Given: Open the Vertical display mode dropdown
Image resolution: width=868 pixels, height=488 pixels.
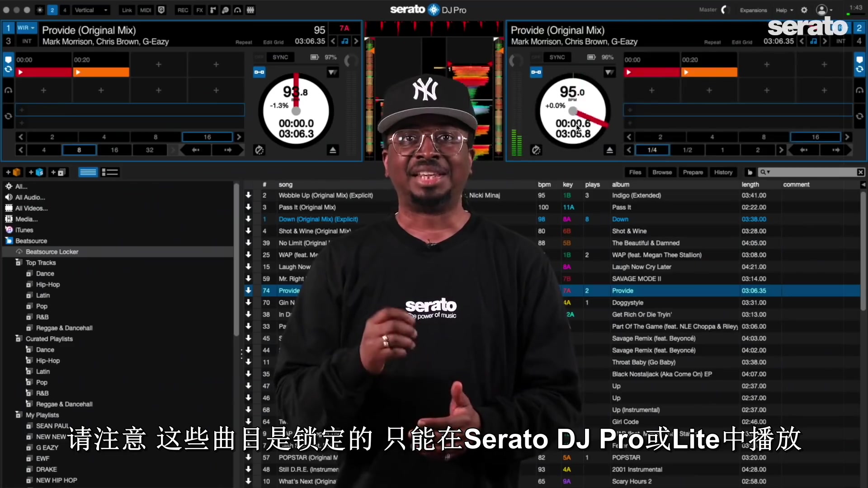Looking at the screenshot, I should point(92,10).
